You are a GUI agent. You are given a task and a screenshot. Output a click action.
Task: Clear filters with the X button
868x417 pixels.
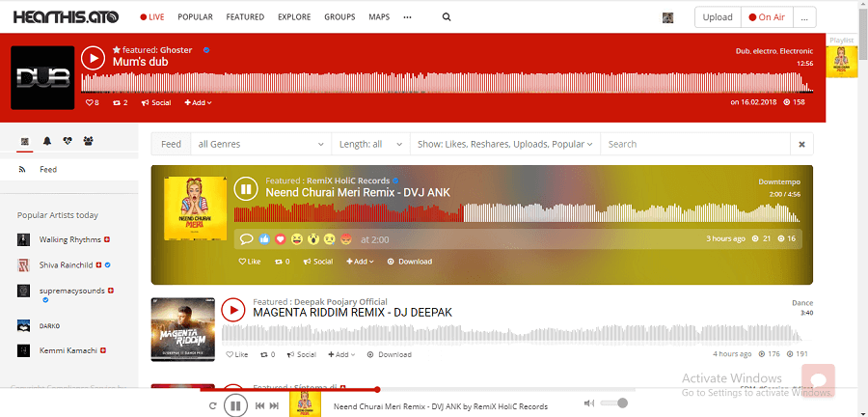pyautogui.click(x=801, y=144)
